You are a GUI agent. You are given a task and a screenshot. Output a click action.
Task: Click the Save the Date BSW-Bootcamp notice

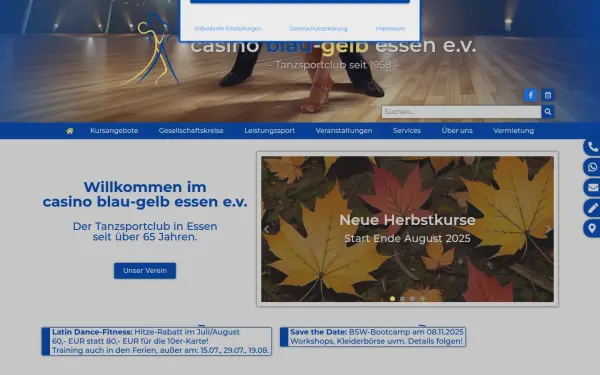point(373,337)
